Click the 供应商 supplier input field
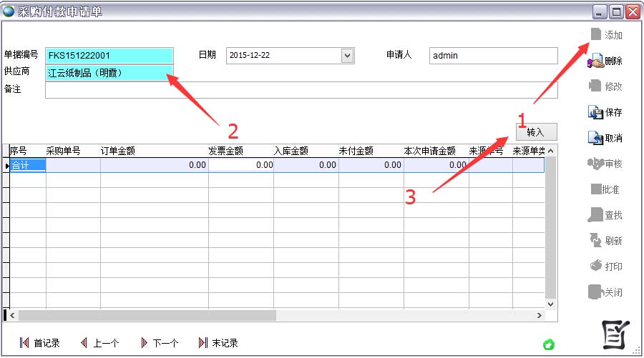The width and height of the screenshot is (644, 358). (x=109, y=73)
